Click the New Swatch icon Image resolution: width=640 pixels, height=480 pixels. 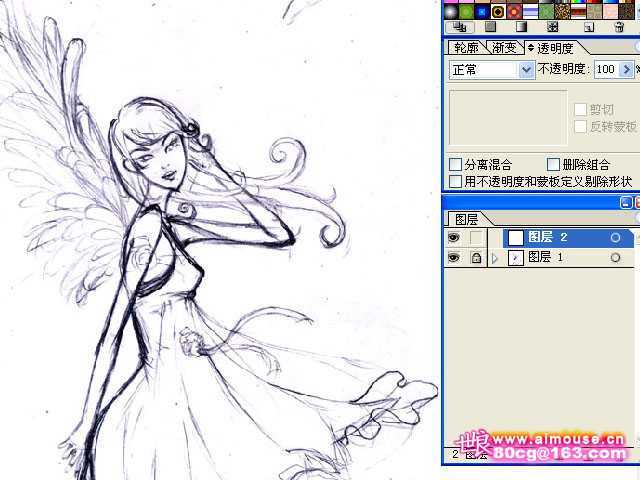pyautogui.click(x=588, y=27)
